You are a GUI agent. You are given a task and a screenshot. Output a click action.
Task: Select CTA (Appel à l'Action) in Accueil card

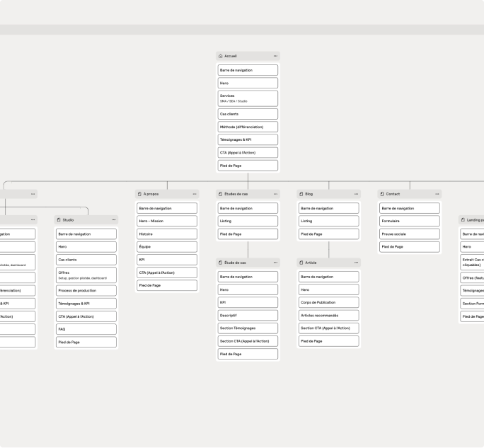tap(248, 153)
